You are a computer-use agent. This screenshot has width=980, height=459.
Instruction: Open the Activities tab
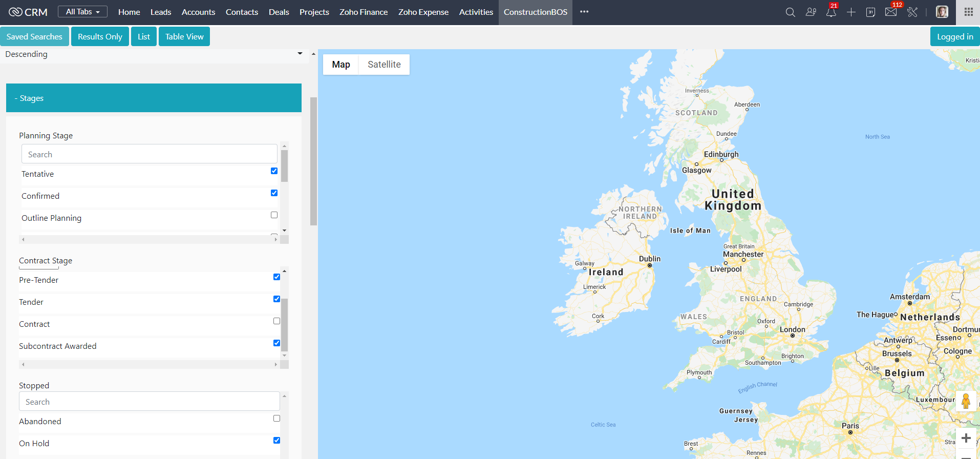click(x=476, y=12)
